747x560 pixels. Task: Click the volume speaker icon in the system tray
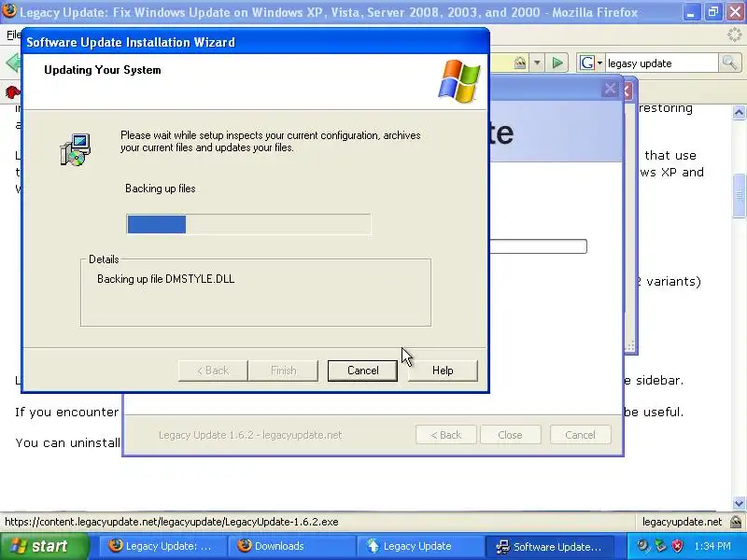pyautogui.click(x=643, y=546)
